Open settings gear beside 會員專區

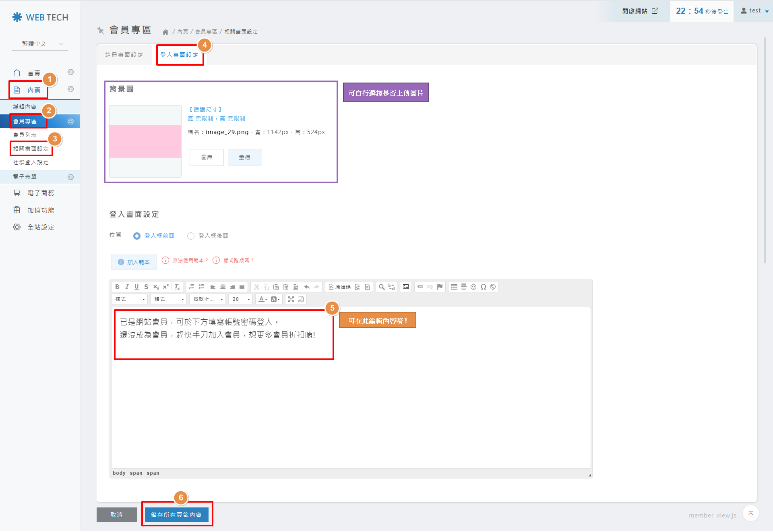point(70,121)
